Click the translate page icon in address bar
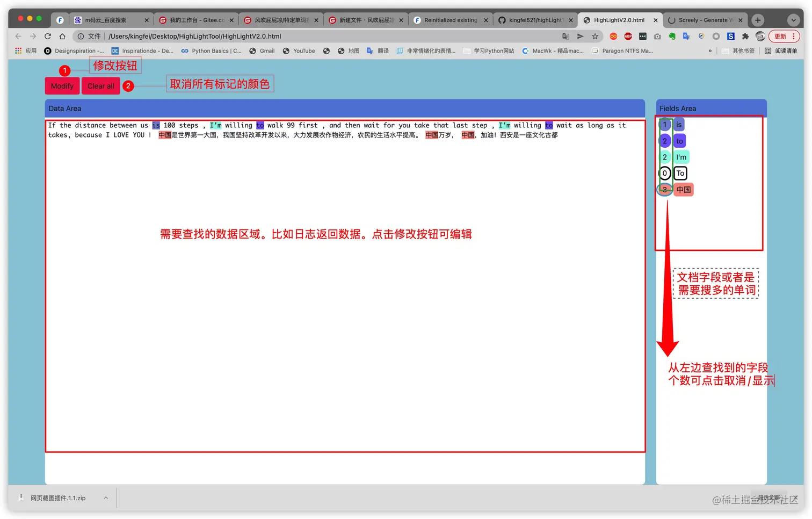 565,36
